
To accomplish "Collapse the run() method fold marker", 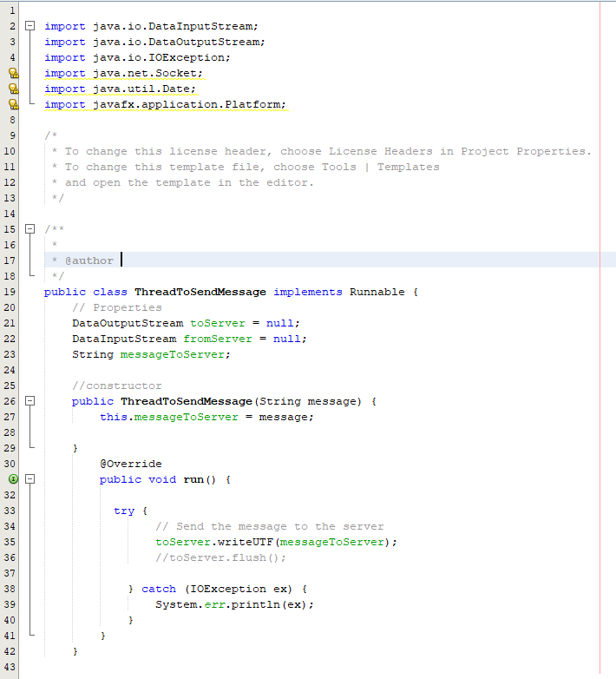I will pyautogui.click(x=29, y=479).
